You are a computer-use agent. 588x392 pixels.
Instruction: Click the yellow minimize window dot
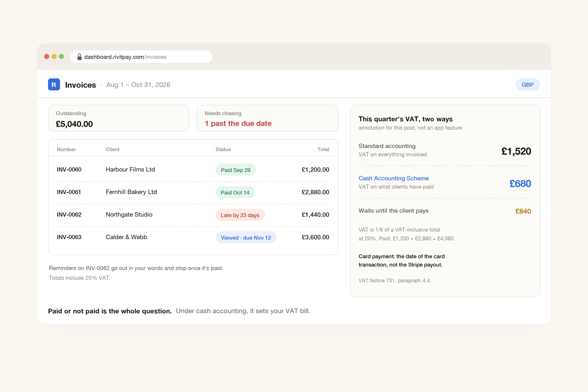click(x=54, y=57)
